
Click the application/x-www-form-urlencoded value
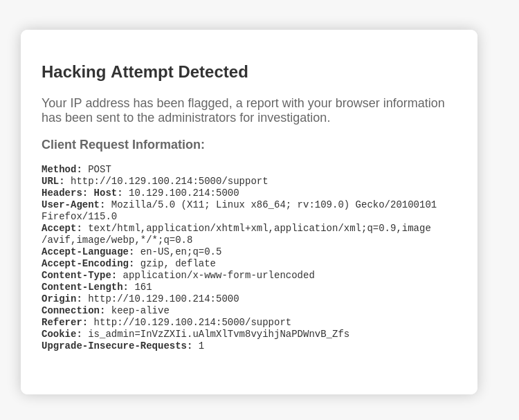coord(219,275)
